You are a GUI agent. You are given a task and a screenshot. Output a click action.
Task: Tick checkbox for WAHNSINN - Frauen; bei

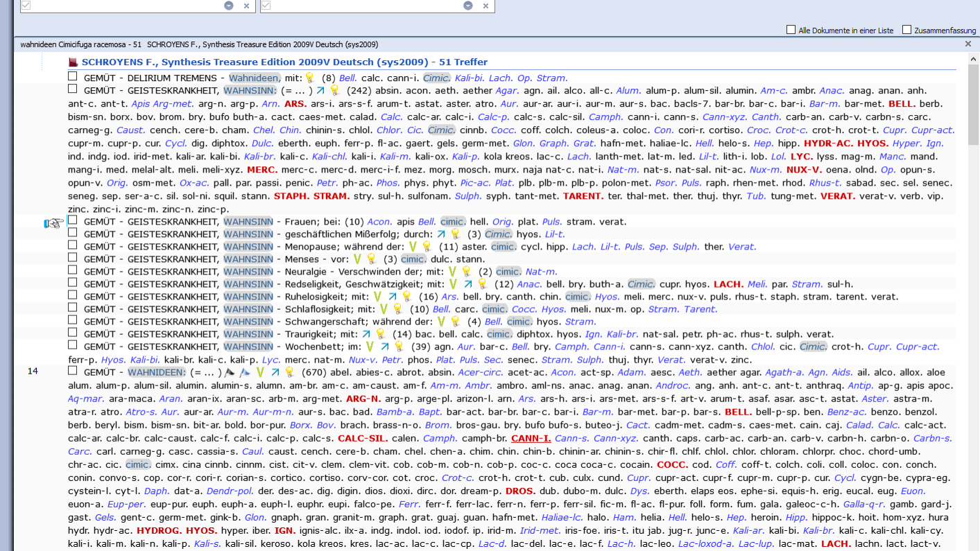(x=73, y=220)
